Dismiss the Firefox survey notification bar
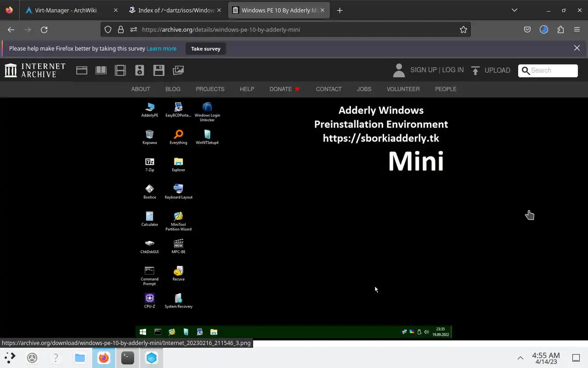588x368 pixels. [x=577, y=48]
